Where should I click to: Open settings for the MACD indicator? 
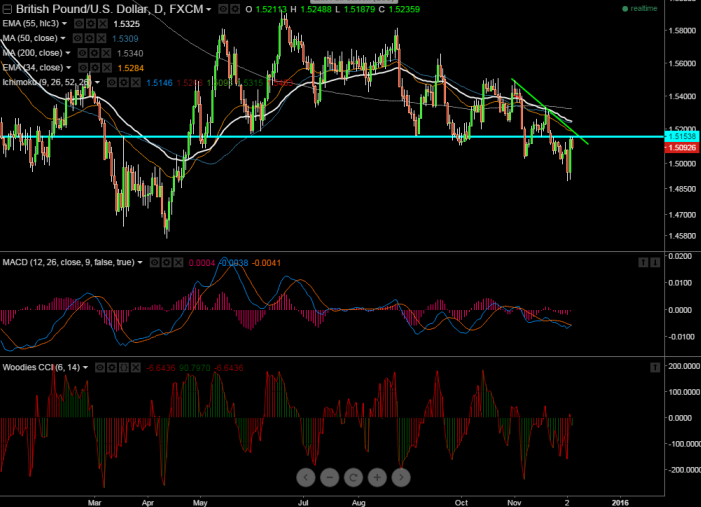pos(166,262)
